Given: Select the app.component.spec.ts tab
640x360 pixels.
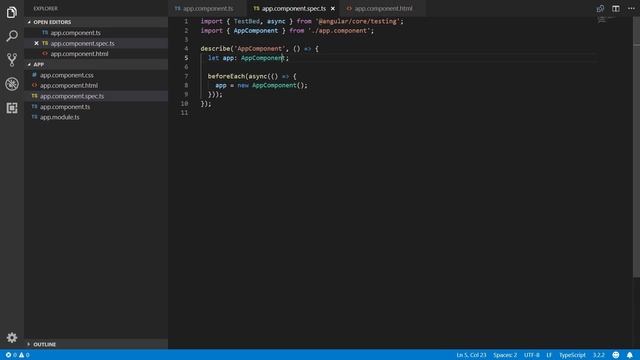Looking at the screenshot, I should click(x=293, y=8).
